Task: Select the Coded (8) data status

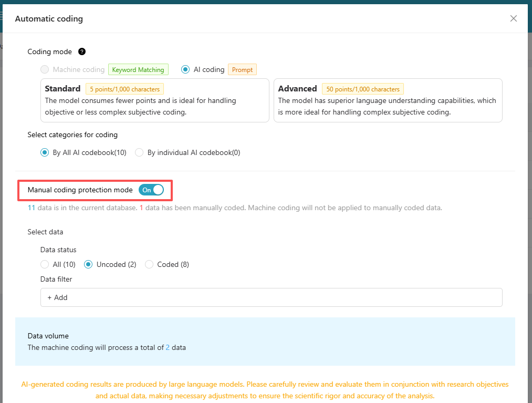Action: tap(149, 264)
